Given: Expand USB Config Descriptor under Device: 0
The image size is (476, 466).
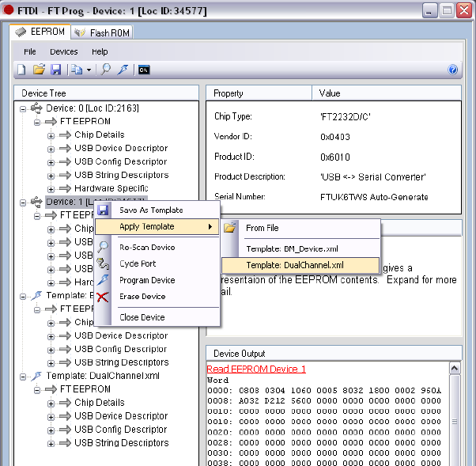Looking at the screenshot, I should tap(51, 162).
